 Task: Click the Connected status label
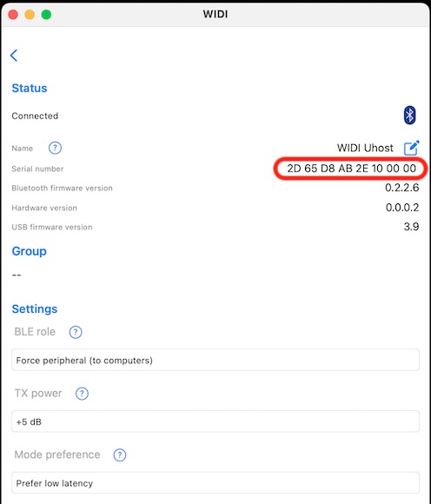tap(35, 116)
